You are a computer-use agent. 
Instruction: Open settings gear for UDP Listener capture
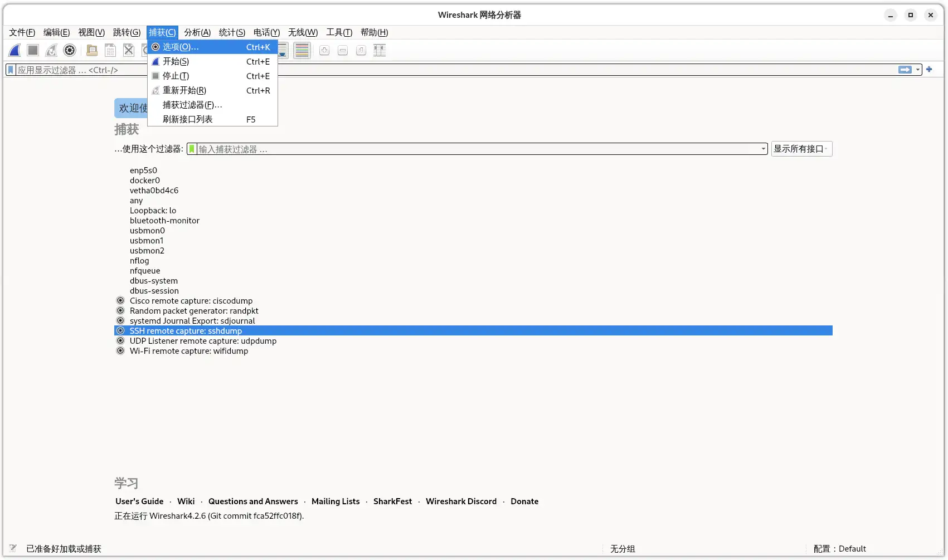pos(120,341)
